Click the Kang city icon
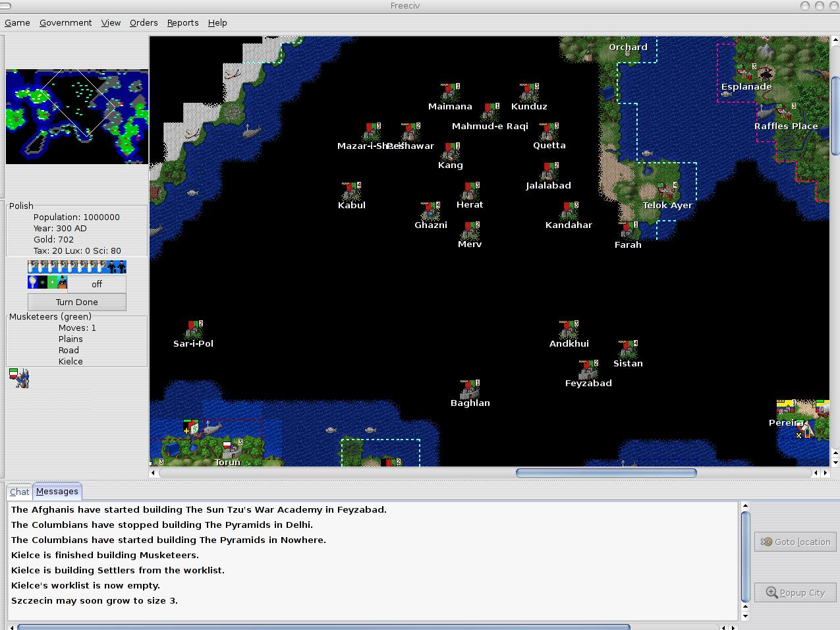Screen dimensions: 840x630 click(x=450, y=152)
